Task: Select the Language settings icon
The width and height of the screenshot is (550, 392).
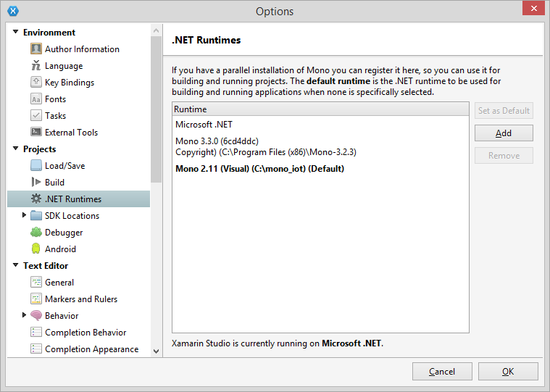Action: (36, 65)
